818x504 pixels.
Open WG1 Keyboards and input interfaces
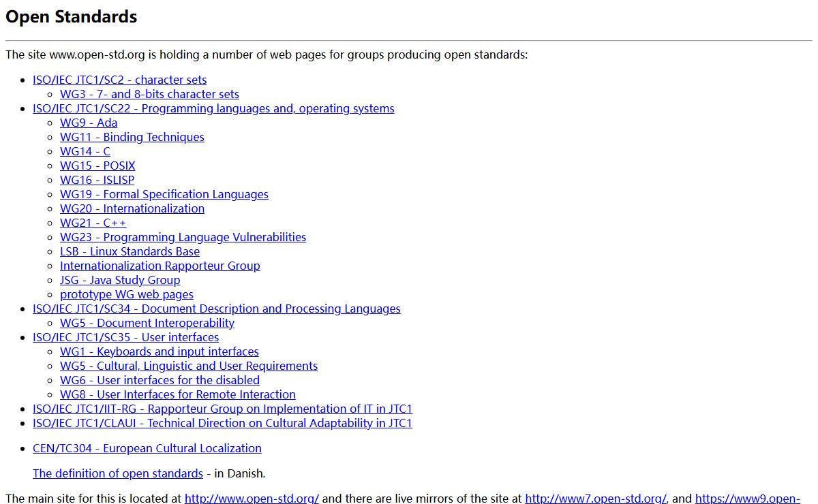tap(160, 351)
